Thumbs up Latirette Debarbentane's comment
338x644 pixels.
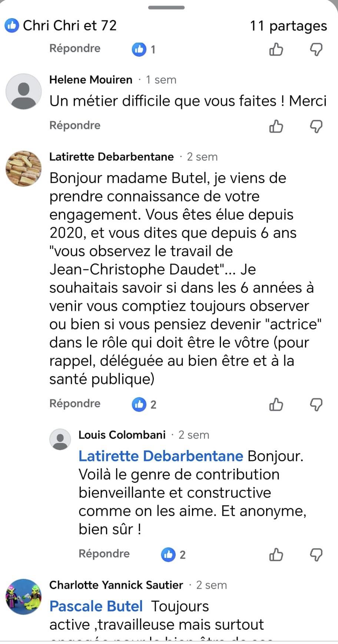tap(276, 404)
